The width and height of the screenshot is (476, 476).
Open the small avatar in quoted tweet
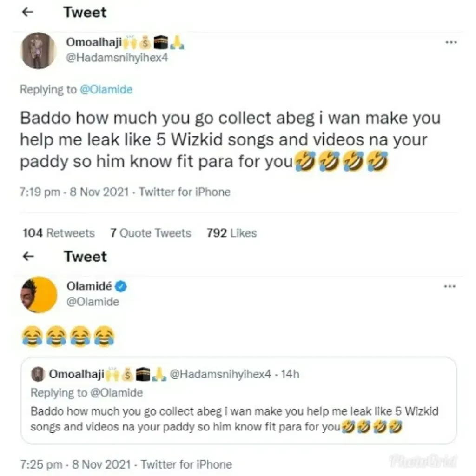pyautogui.click(x=40, y=374)
